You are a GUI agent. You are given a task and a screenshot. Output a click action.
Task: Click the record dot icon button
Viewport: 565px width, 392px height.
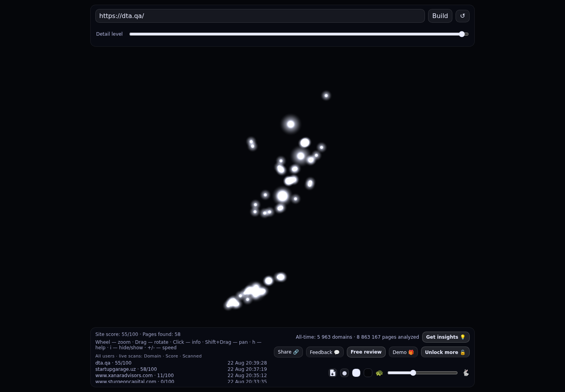point(344,373)
